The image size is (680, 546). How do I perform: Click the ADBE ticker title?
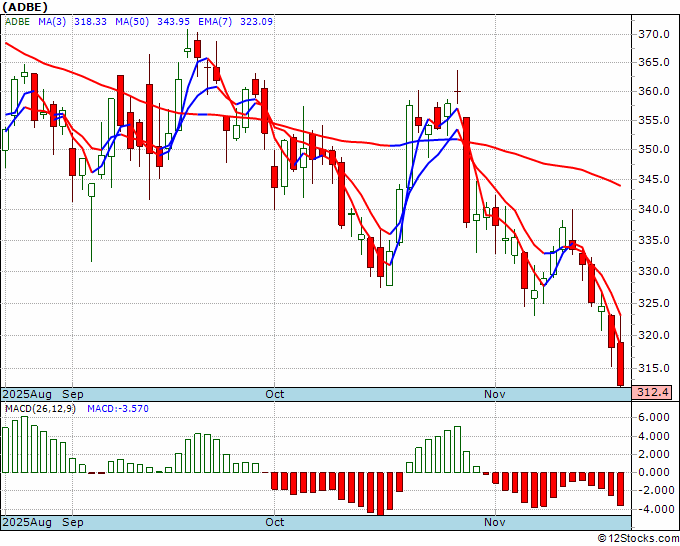pyautogui.click(x=25, y=7)
